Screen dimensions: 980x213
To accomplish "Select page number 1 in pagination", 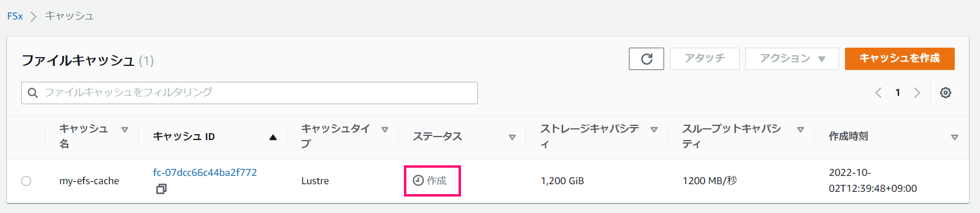I will 897,92.
